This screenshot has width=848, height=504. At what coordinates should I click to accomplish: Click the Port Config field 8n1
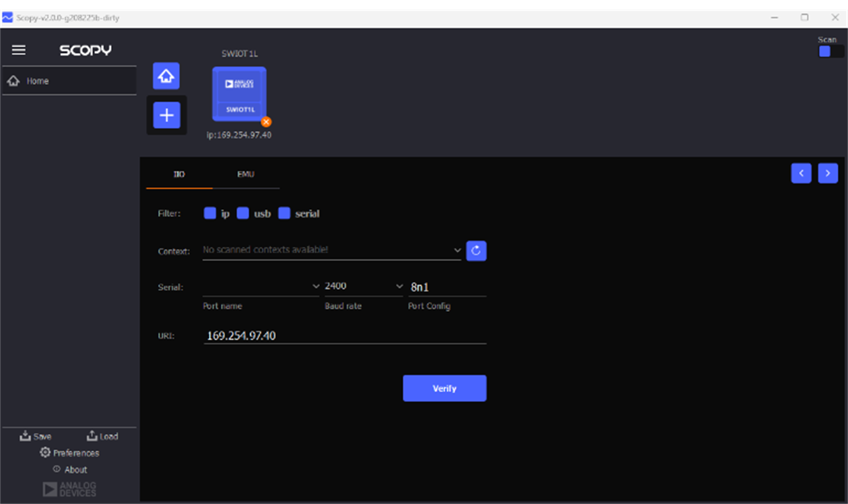(x=447, y=287)
